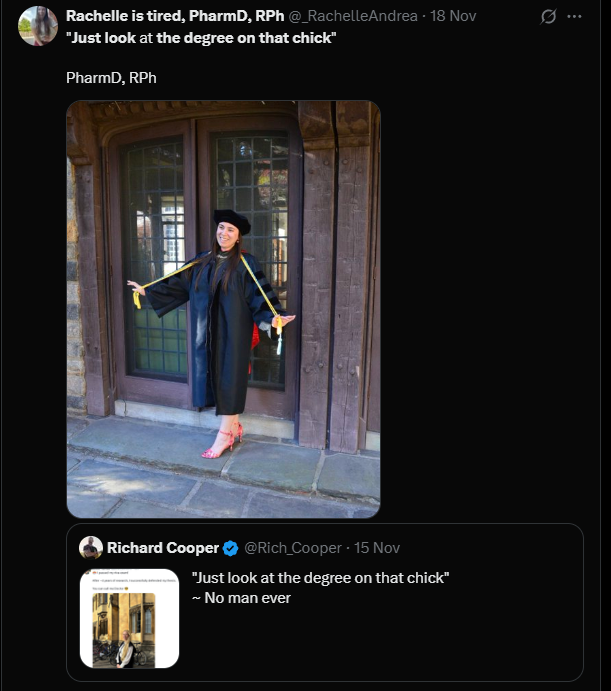Click Richard Cooper's small profile avatar
This screenshot has height=691, width=611.
click(x=91, y=547)
